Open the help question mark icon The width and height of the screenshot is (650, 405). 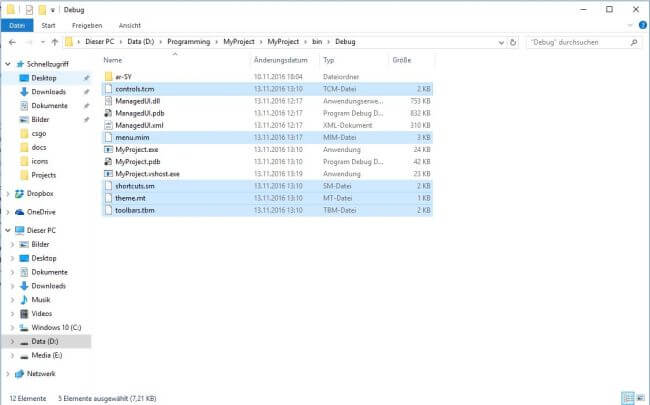coord(643,25)
